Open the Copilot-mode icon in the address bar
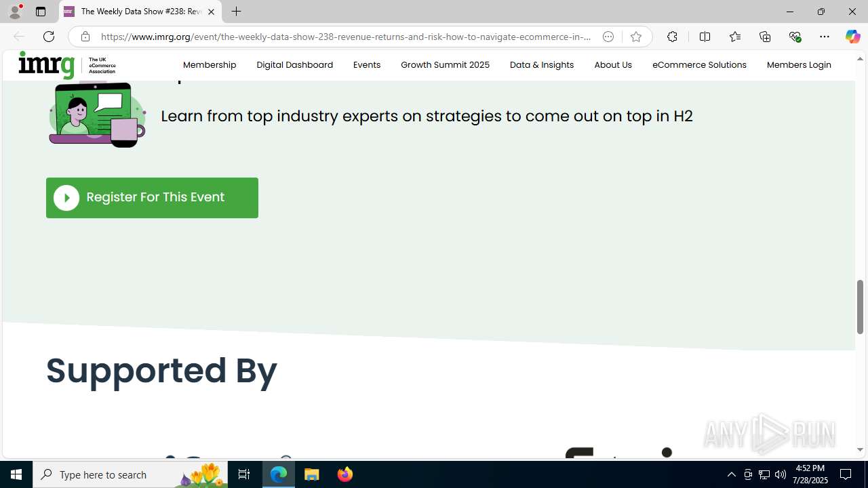Image resolution: width=868 pixels, height=488 pixels. [608, 37]
